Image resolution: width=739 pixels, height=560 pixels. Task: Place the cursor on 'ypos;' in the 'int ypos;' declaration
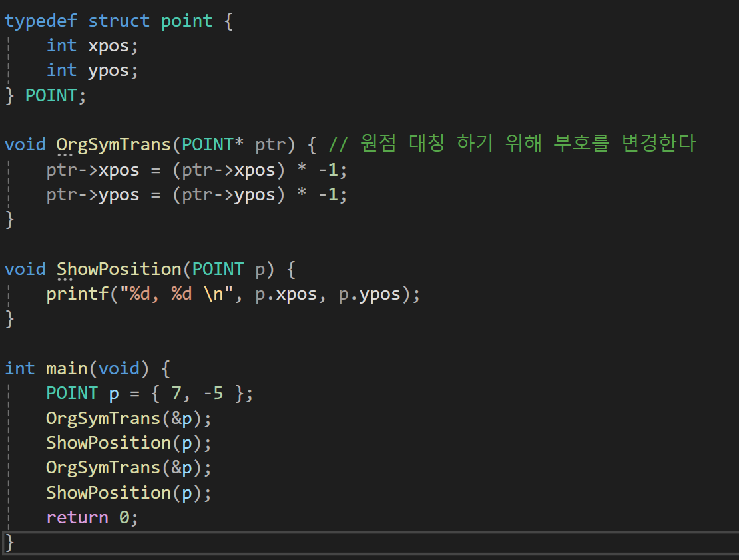113,71
